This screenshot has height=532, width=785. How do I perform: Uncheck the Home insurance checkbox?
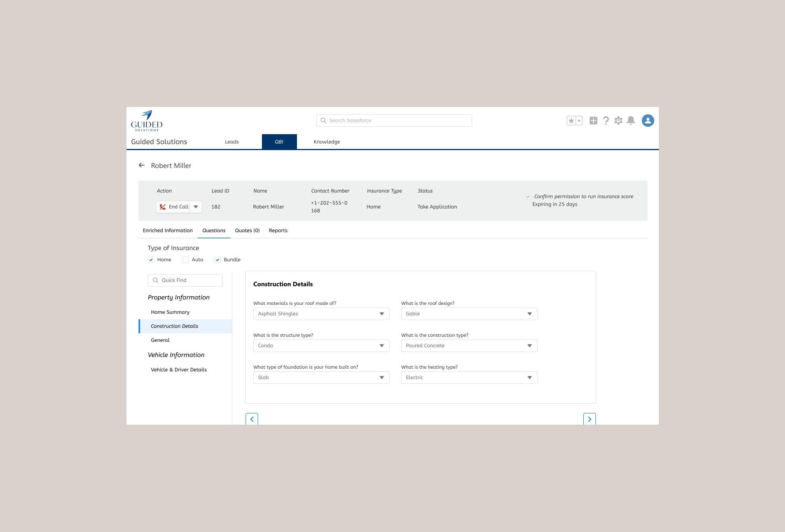pyautogui.click(x=151, y=260)
